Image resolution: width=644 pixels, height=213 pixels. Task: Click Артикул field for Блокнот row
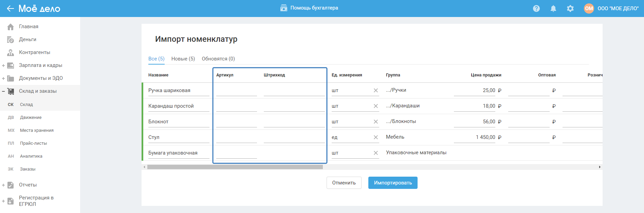click(236, 122)
